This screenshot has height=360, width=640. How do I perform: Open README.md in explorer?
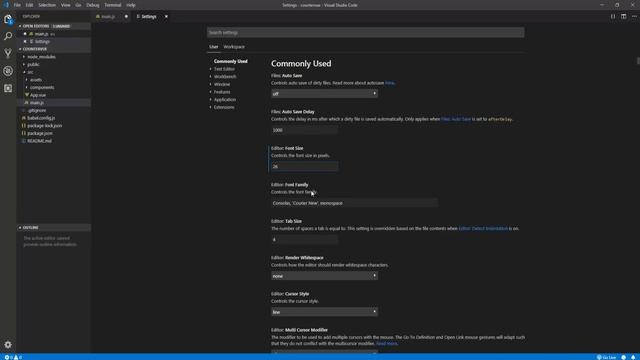[39, 141]
